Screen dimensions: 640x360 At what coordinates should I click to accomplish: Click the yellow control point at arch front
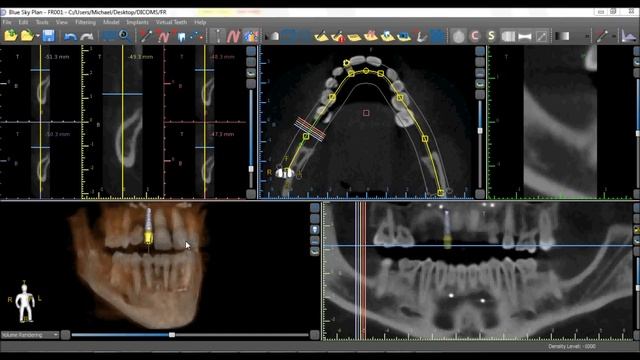click(366, 71)
